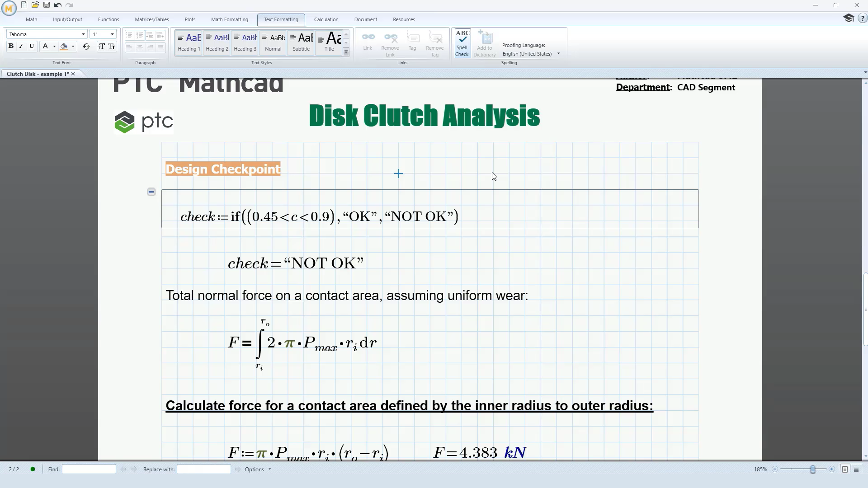The image size is (868, 488).
Task: Justify paragraph text
Action: pyautogui.click(x=160, y=48)
